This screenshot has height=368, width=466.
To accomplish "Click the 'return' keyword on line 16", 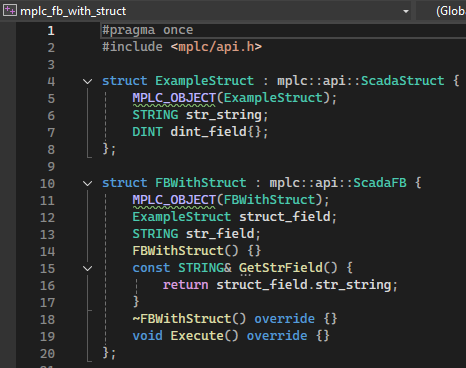I will pos(185,285).
